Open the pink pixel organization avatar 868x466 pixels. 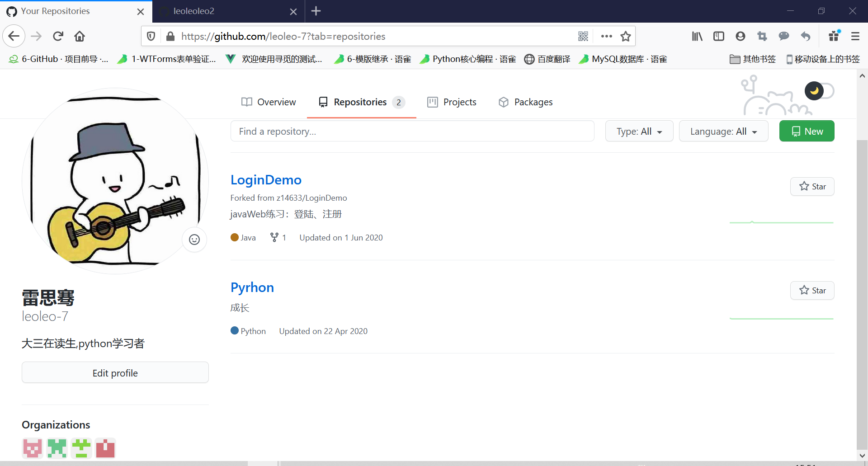pyautogui.click(x=33, y=448)
